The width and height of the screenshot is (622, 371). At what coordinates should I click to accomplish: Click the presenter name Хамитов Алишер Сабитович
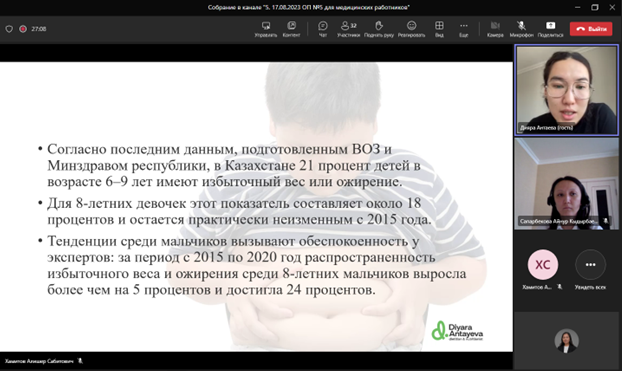tap(39, 361)
